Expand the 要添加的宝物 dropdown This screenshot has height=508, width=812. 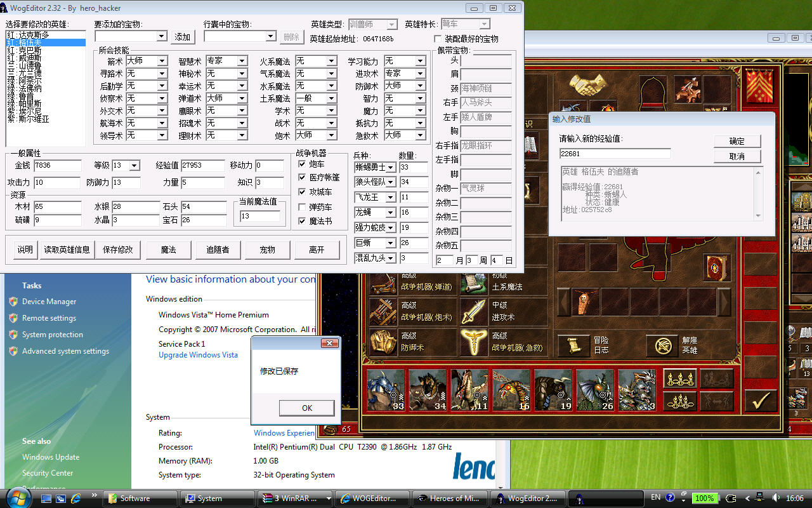[162, 37]
